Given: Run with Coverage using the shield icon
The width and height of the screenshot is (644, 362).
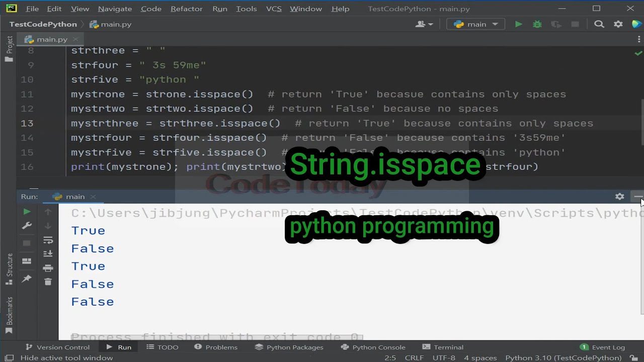Looking at the screenshot, I should tap(557, 24).
